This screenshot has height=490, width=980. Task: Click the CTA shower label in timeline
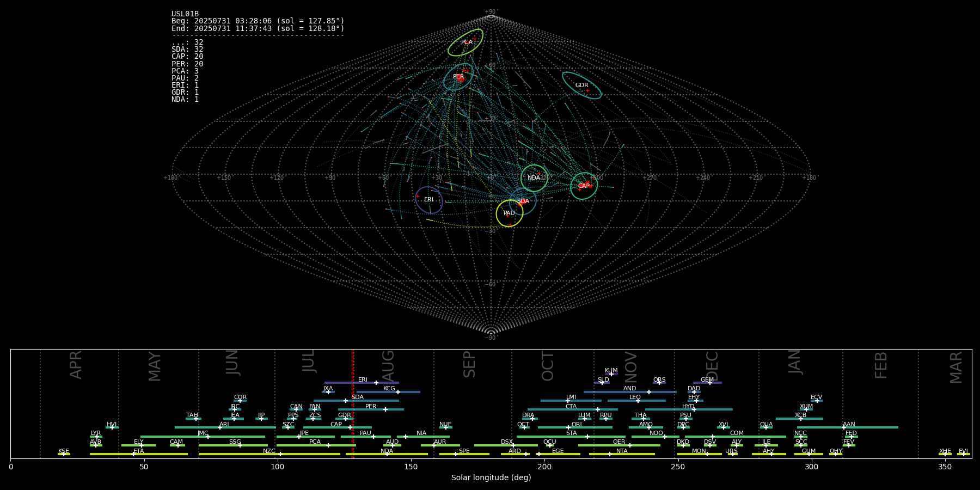click(x=571, y=407)
